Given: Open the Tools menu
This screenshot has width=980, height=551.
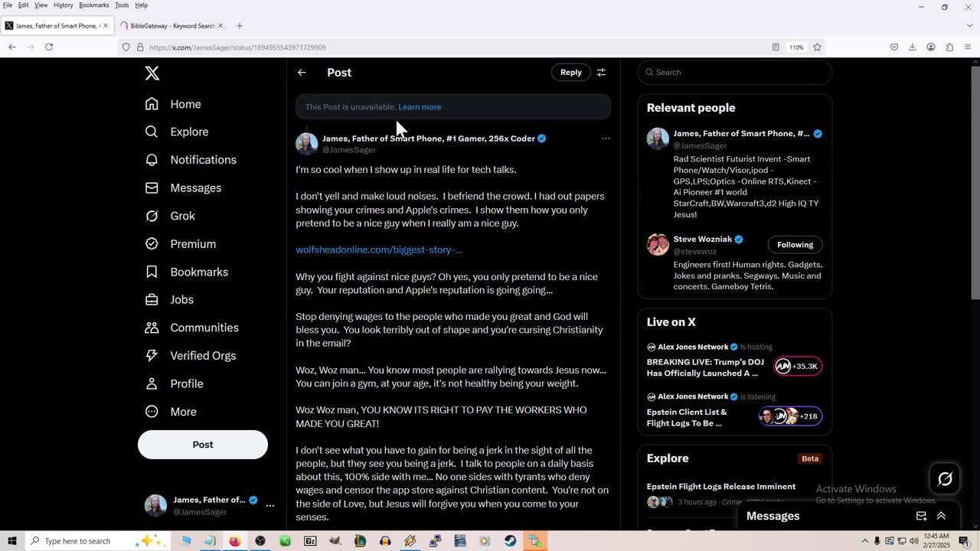Looking at the screenshot, I should coord(122,5).
